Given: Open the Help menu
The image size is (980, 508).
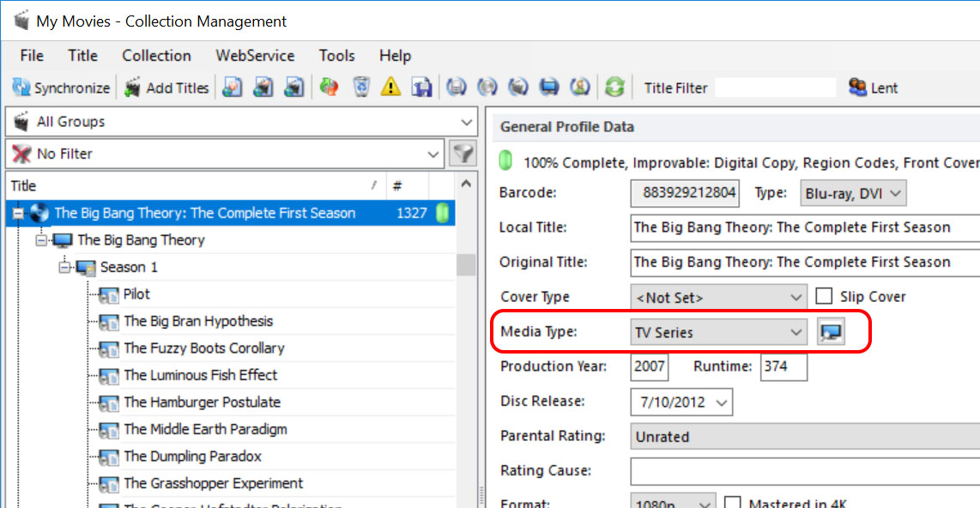Looking at the screenshot, I should pos(395,56).
